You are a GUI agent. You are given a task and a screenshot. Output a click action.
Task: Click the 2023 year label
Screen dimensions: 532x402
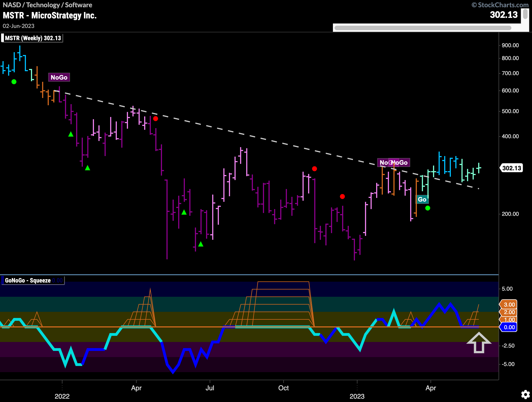(357, 396)
